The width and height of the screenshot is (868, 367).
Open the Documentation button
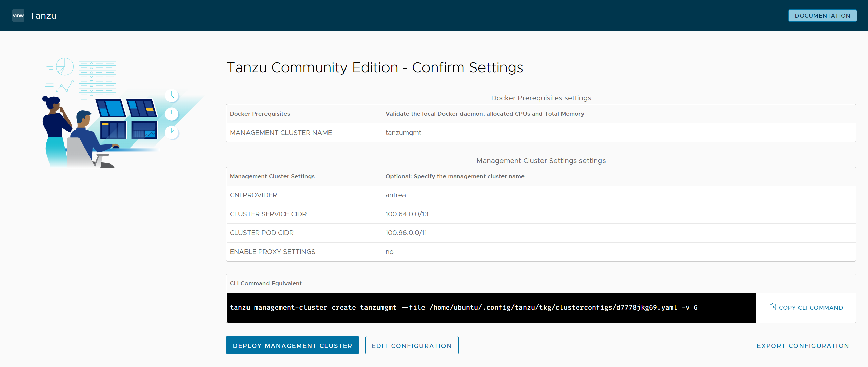point(822,16)
